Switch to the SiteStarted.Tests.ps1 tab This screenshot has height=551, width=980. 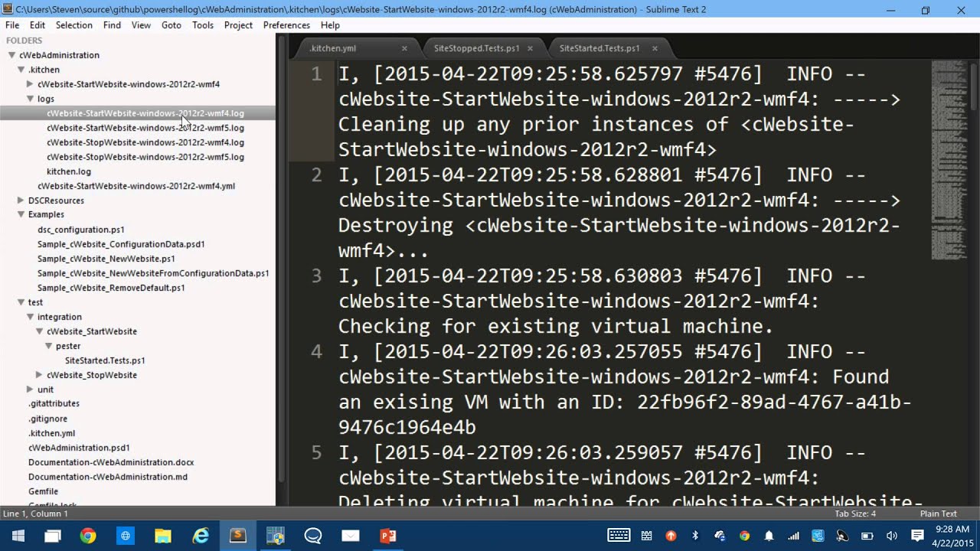[599, 48]
